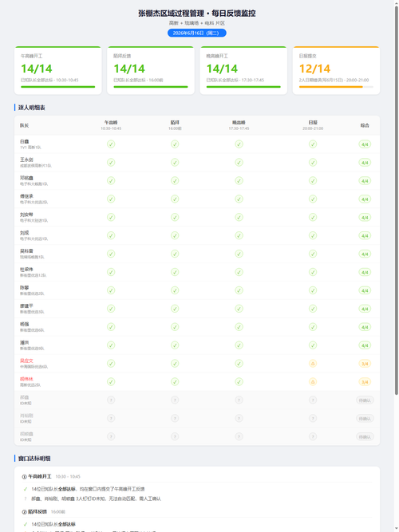Click circled number beside 陌拜反馈 heading
Viewport: 399px width, 532px height.
(x=25, y=511)
